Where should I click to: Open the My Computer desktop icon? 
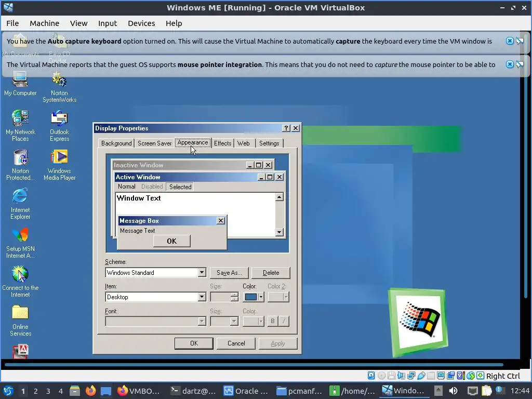click(20, 84)
